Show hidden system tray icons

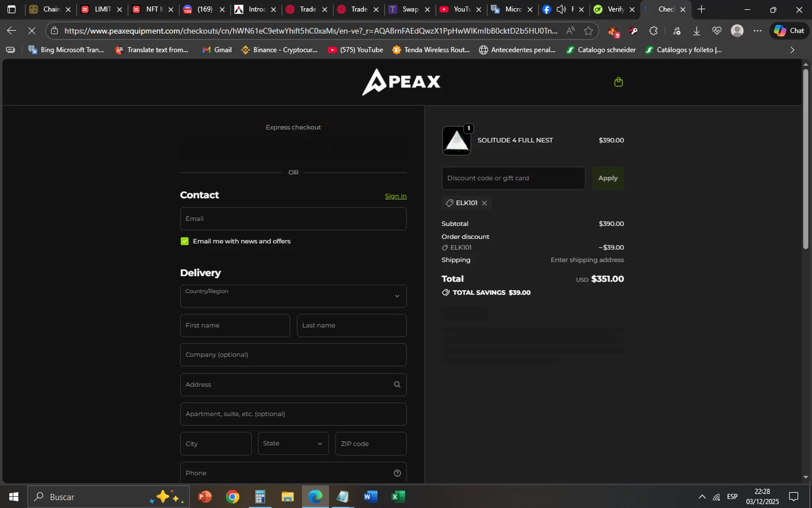click(702, 497)
